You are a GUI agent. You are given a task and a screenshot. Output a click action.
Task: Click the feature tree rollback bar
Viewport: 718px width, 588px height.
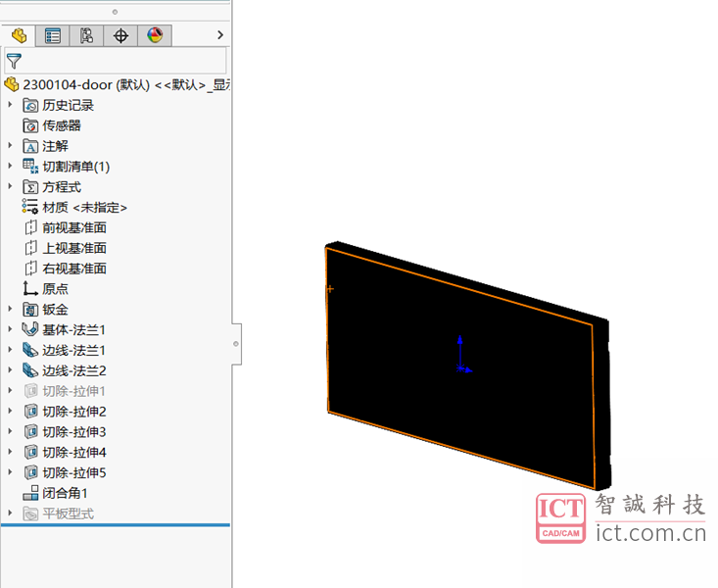pyautogui.click(x=116, y=525)
